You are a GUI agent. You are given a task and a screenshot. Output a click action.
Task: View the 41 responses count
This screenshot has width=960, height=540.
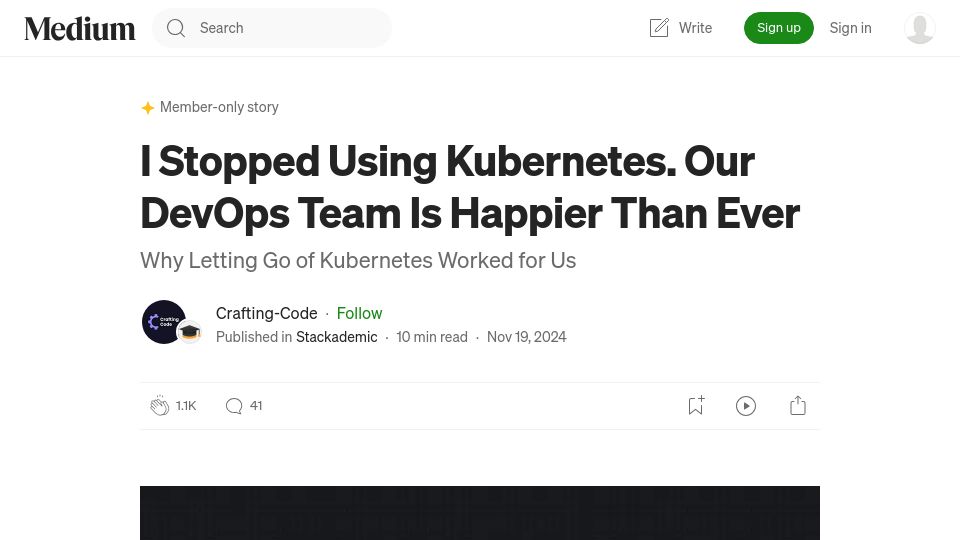pos(256,406)
